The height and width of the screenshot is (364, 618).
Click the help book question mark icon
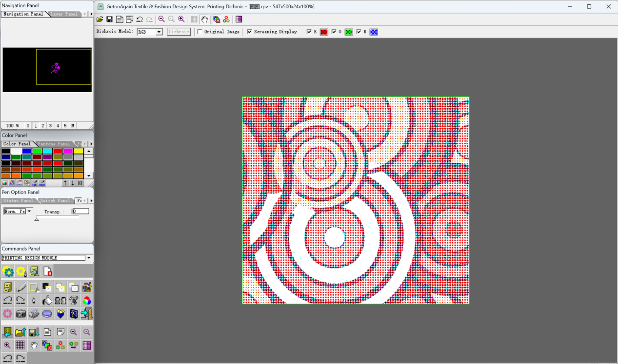click(74, 314)
